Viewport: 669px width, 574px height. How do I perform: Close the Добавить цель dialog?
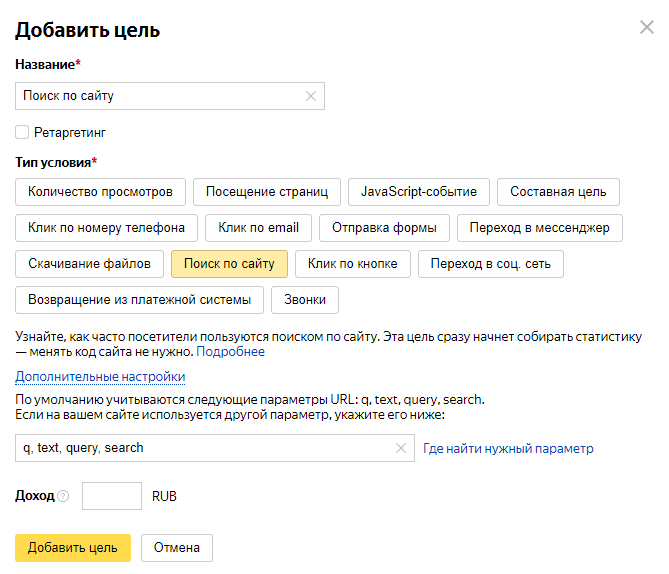[646, 28]
